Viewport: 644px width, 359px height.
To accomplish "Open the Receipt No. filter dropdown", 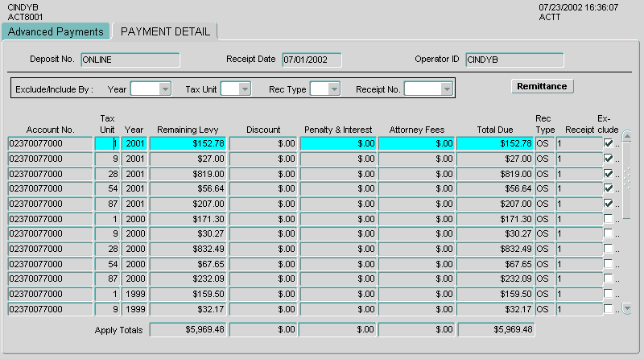I will click(447, 89).
